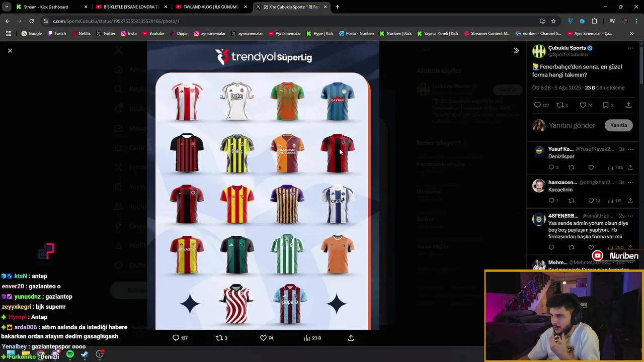The height and width of the screenshot is (362, 644).
Task: Retweet the Kocaelinin reply
Action: pyautogui.click(x=571, y=201)
